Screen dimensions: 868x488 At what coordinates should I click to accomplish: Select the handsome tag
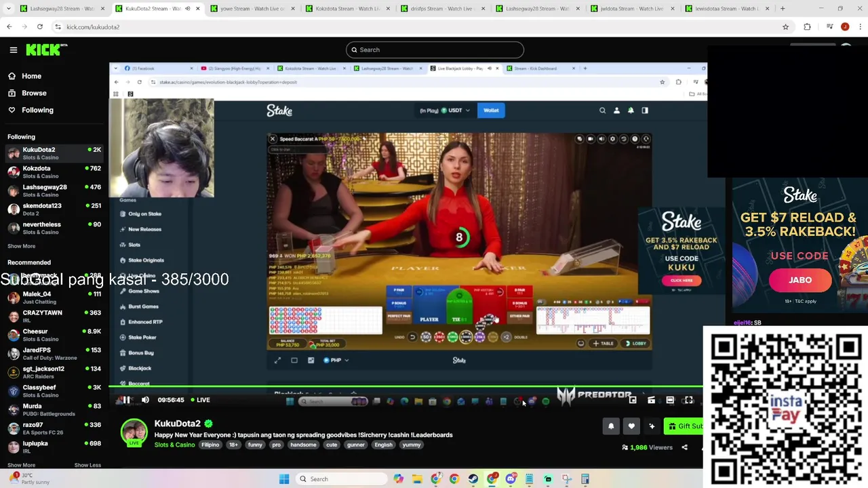coord(303,445)
